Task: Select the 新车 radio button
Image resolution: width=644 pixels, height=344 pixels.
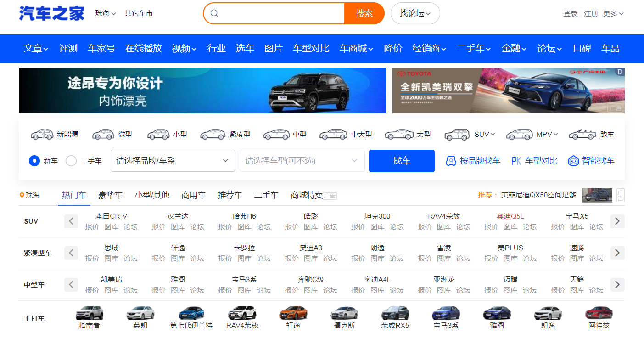Action: pyautogui.click(x=34, y=161)
